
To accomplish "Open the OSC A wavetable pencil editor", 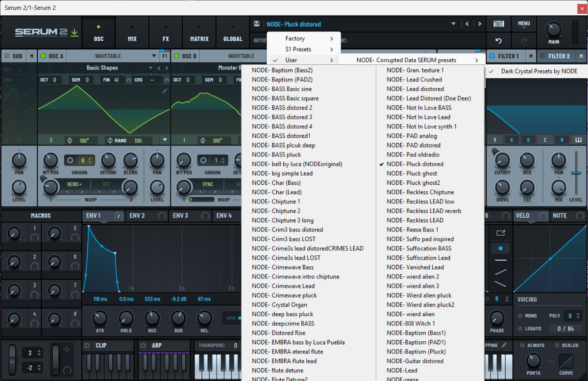I will coord(165,91).
